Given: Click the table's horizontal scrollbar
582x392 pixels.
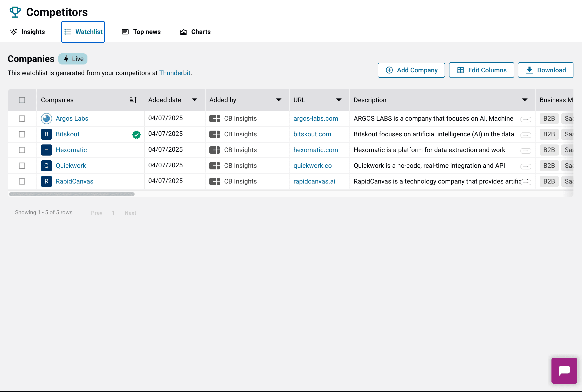Looking at the screenshot, I should 72,194.
